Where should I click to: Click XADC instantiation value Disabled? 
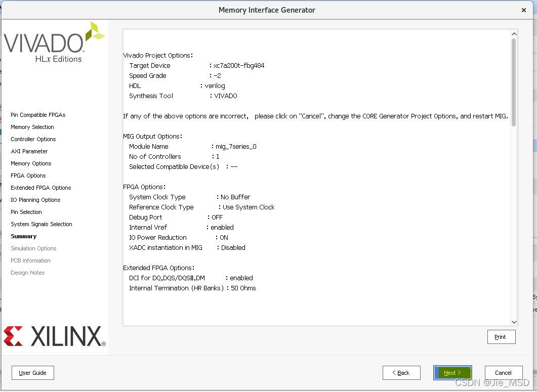[x=233, y=247]
